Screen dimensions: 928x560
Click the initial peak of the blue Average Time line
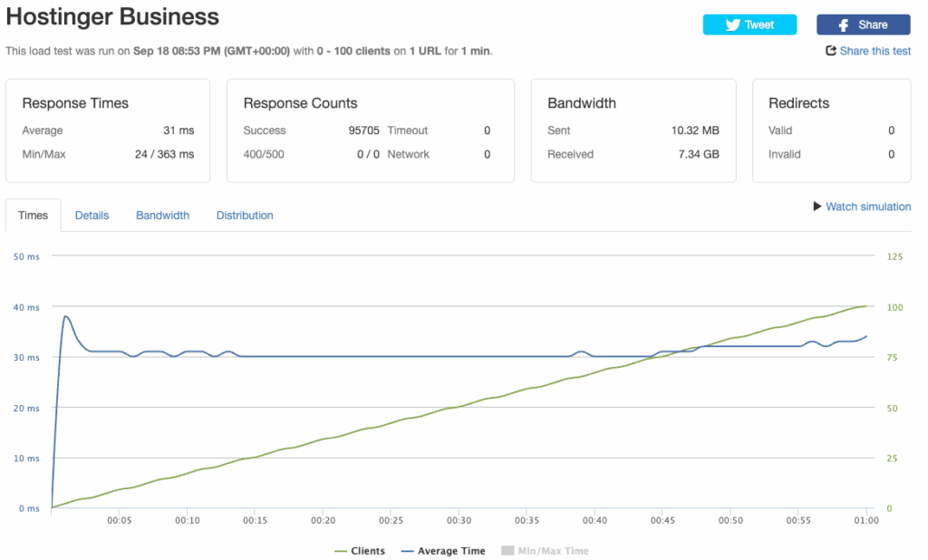(65, 316)
